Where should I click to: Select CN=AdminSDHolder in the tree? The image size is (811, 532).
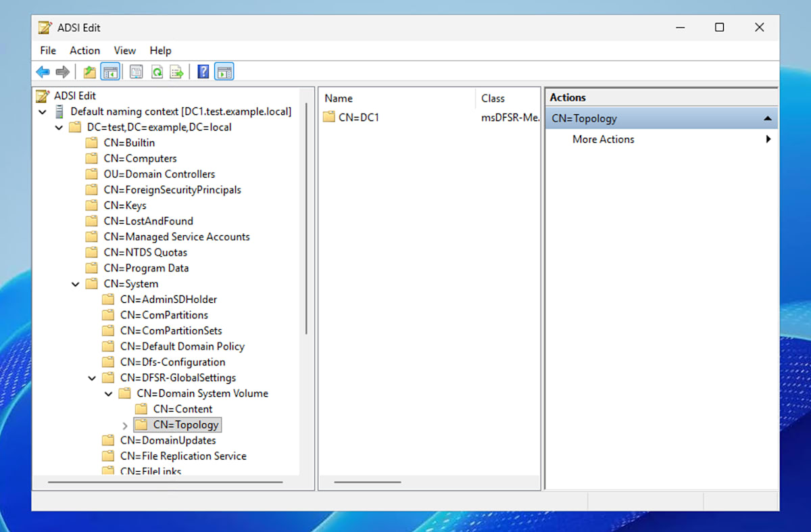point(168,299)
